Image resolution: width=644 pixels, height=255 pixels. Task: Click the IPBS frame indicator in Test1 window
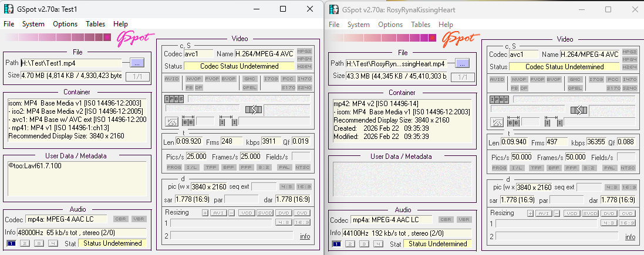point(173,98)
